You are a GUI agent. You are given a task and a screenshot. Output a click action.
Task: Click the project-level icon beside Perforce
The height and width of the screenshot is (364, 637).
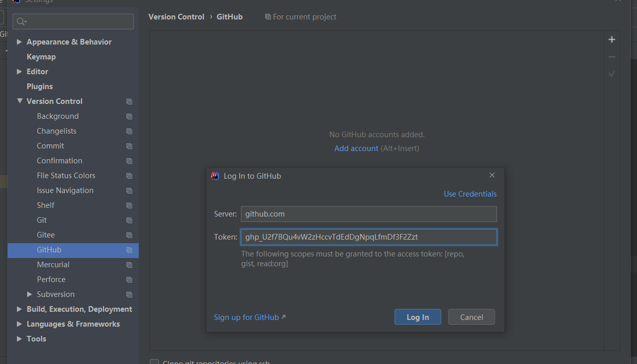(129, 280)
